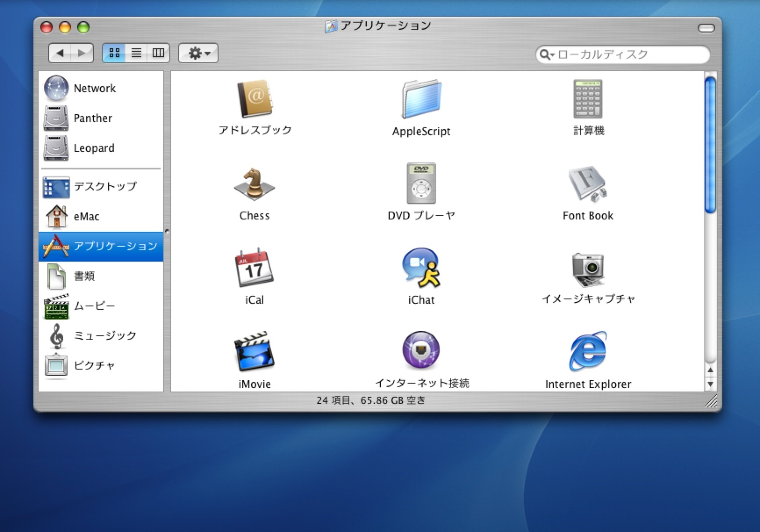Open the ムービー movies folder
This screenshot has width=760, height=532.
tap(101, 306)
